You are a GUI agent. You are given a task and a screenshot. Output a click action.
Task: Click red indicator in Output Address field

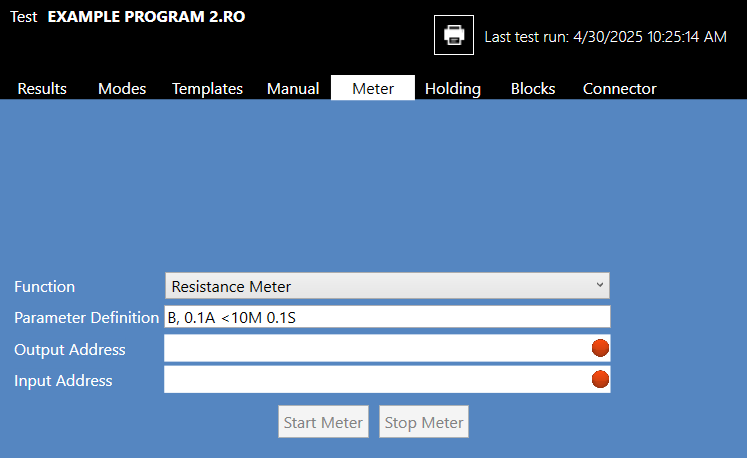600,348
